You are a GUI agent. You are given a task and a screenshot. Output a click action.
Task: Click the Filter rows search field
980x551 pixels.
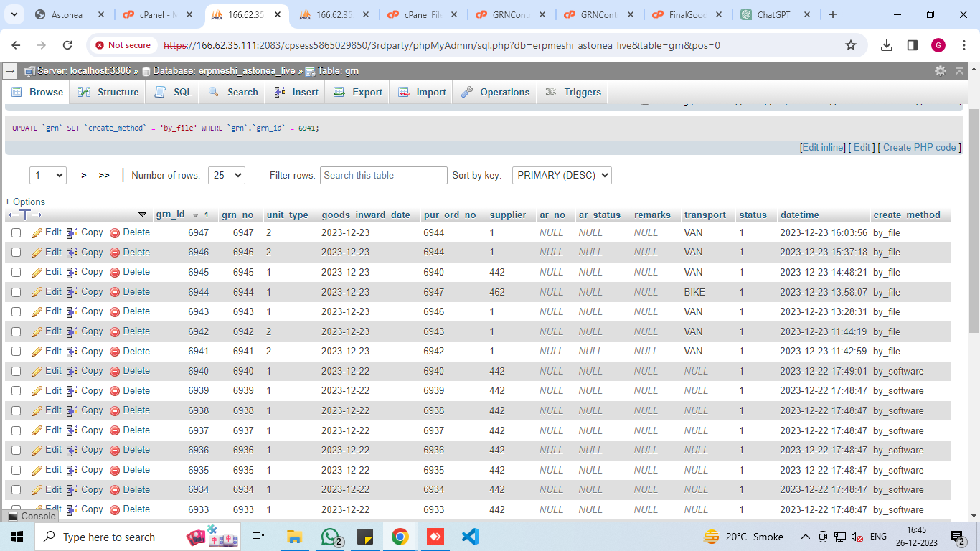click(384, 175)
